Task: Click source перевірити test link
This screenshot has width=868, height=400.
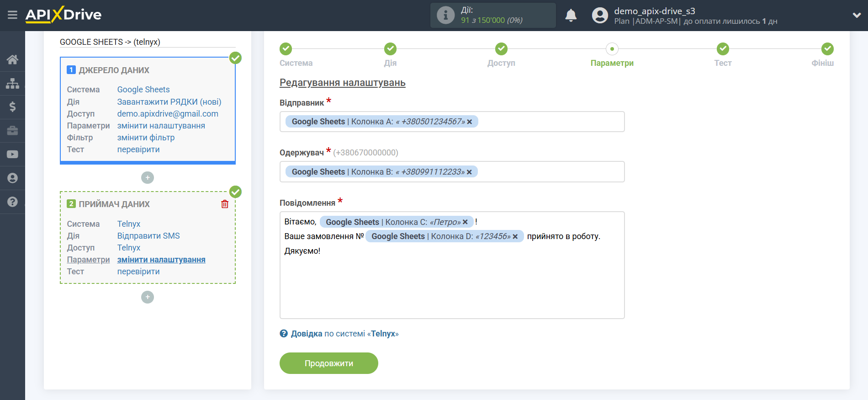Action: [x=138, y=149]
